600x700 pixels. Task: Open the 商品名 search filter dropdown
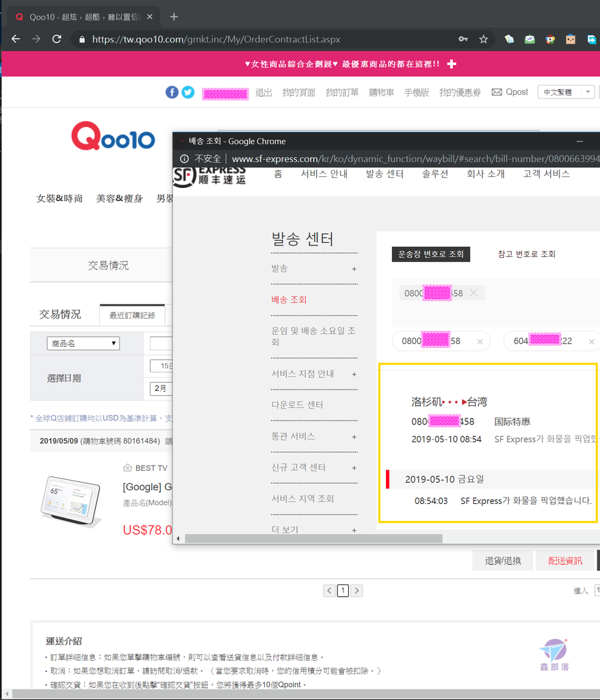click(x=83, y=343)
